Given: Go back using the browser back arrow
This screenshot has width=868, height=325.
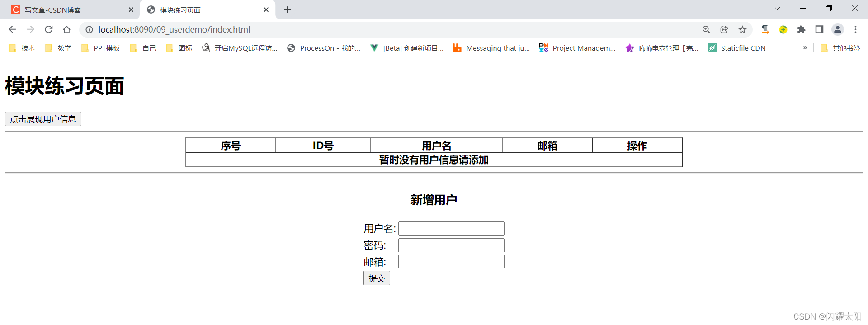Looking at the screenshot, I should 12,29.
